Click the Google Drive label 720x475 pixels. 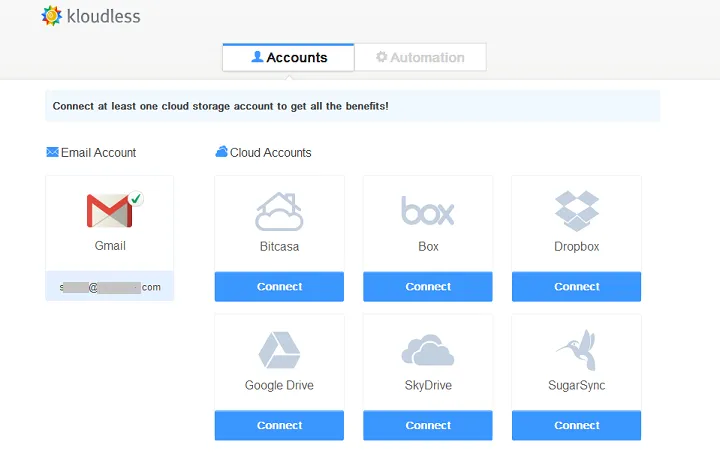[x=279, y=385]
